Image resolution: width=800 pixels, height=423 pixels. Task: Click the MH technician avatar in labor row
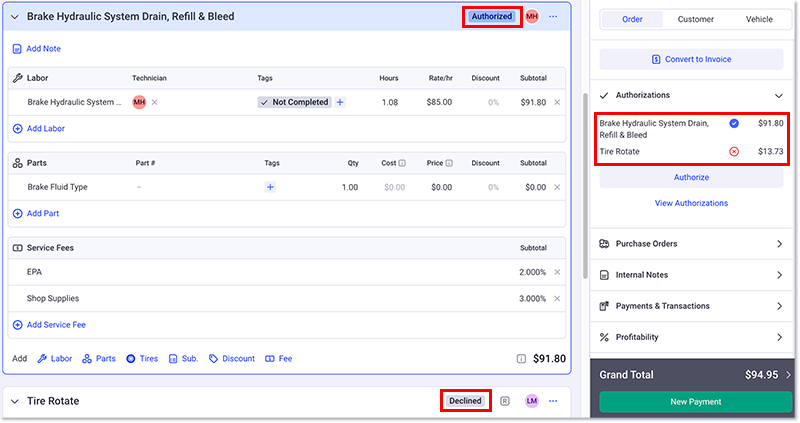[139, 102]
